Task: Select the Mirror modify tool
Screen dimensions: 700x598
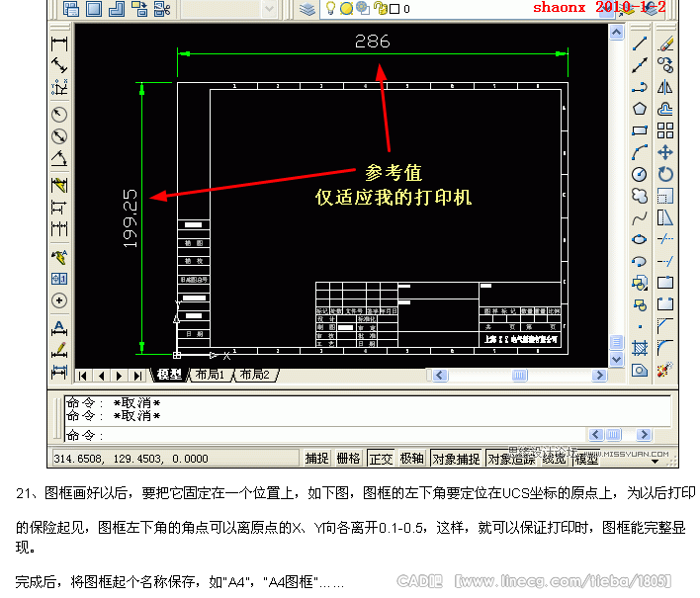Action: coord(665,87)
